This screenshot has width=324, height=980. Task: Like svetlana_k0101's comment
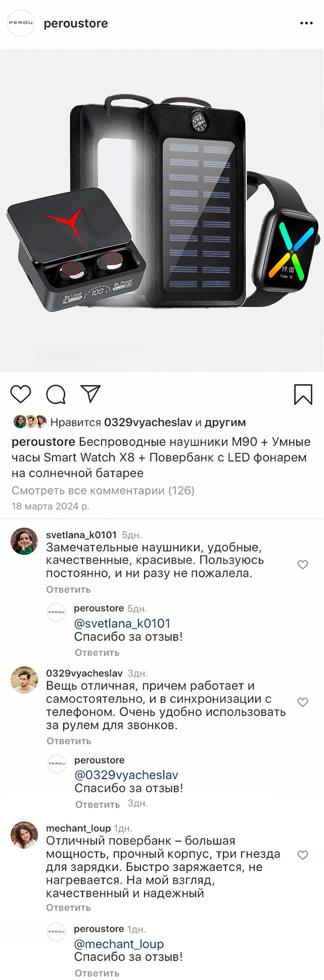click(303, 565)
